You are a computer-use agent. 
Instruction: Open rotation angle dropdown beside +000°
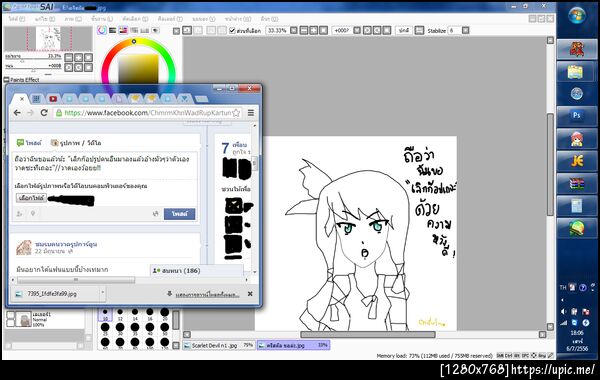click(x=357, y=30)
